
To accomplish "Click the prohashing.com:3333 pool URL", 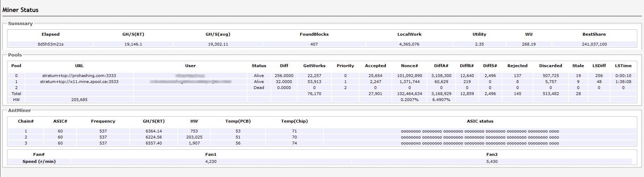I will 79,76.
